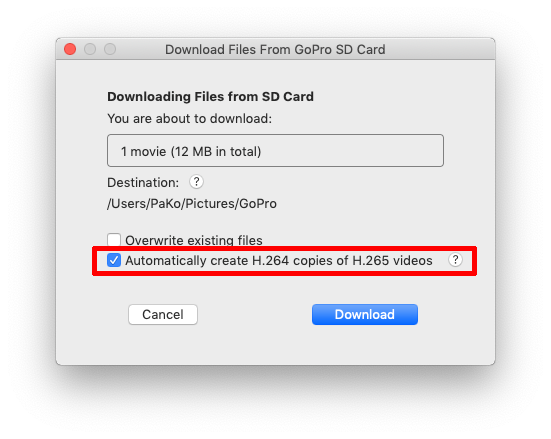Click the You are about to download text

click(190, 119)
